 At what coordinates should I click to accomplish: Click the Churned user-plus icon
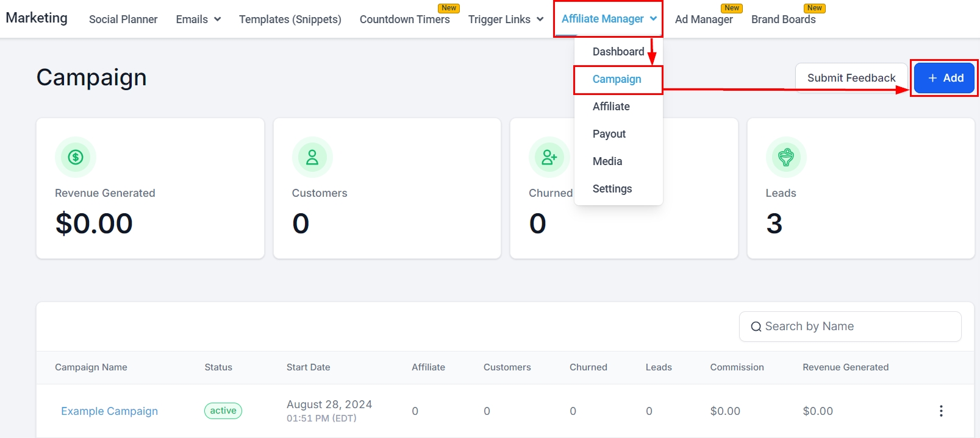point(549,157)
